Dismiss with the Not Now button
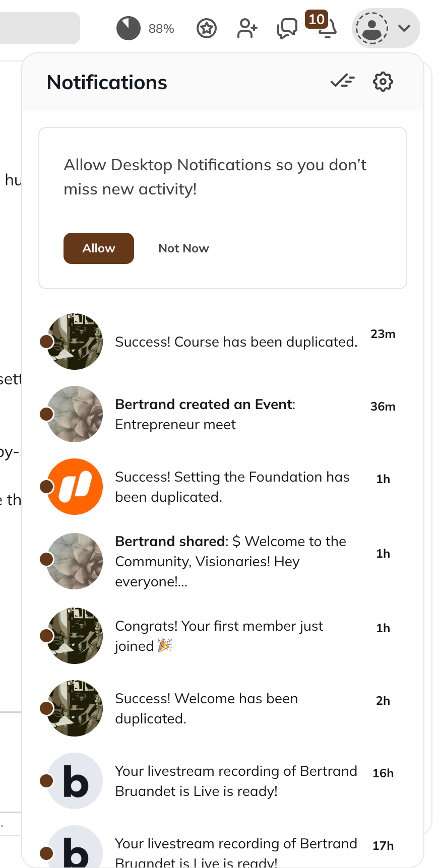The width and height of the screenshot is (440, 868). pyautogui.click(x=183, y=248)
